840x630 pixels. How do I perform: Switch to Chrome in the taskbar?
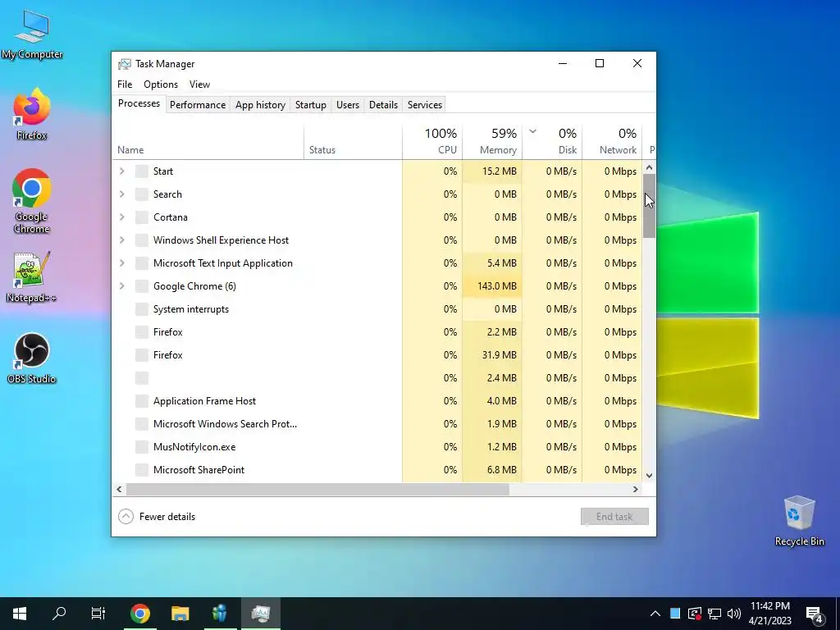[139, 614]
